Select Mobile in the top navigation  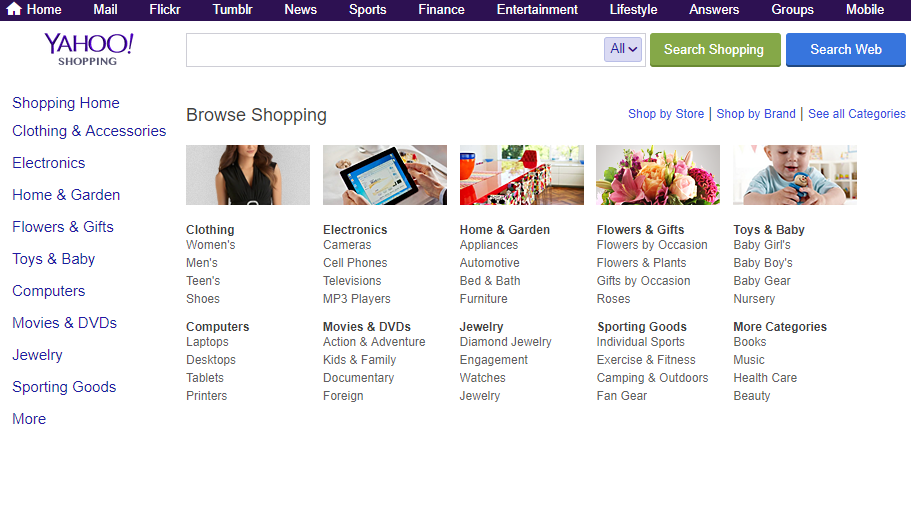tap(865, 9)
